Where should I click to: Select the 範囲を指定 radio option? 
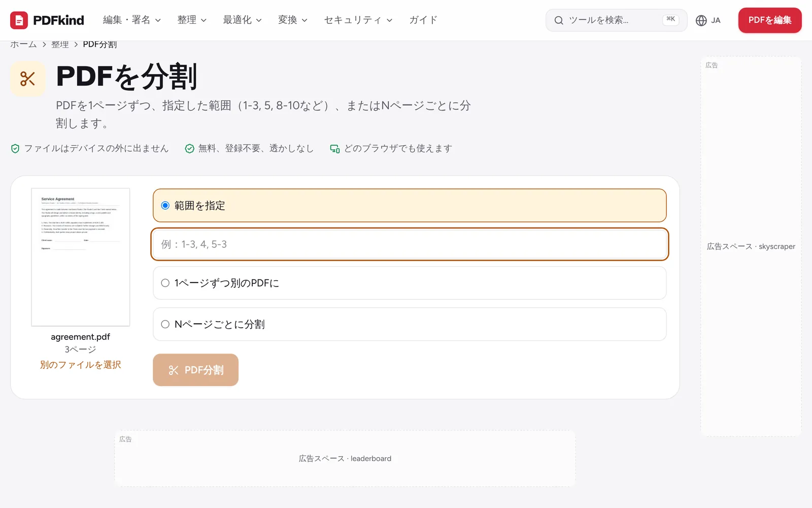coord(410,206)
